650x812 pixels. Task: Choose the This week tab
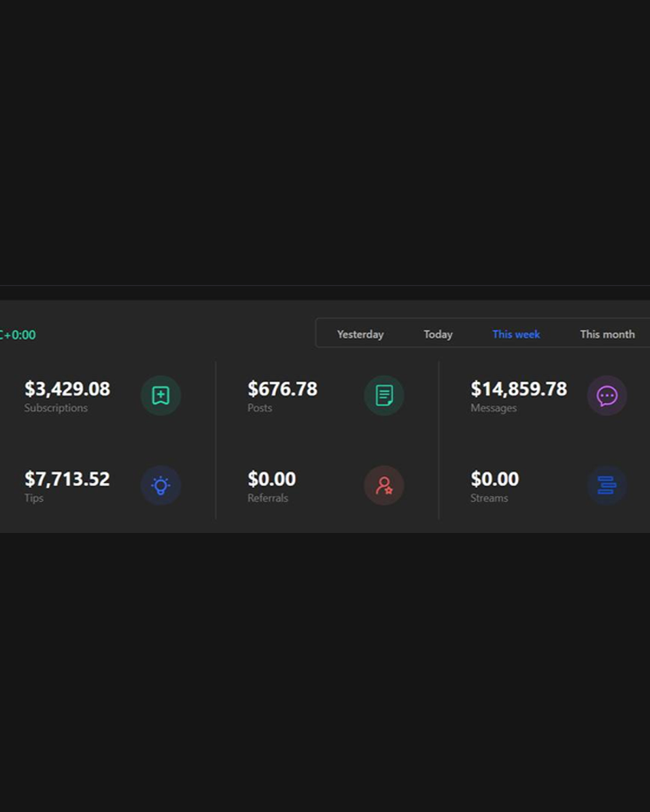pyautogui.click(x=516, y=334)
